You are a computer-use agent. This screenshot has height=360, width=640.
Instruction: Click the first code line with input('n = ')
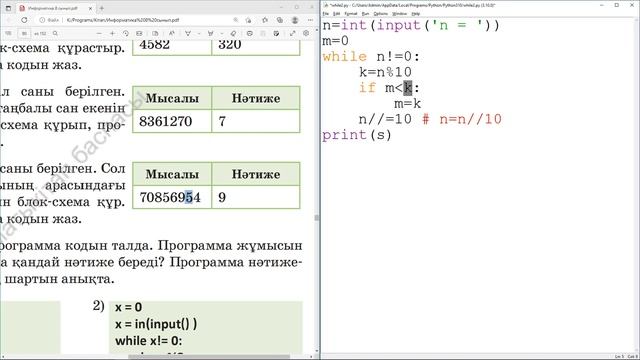coord(411,25)
